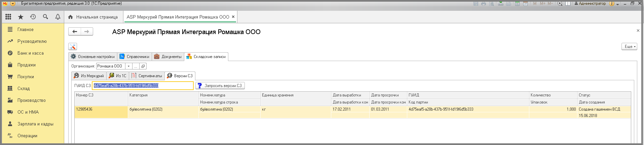
Task: Expand the Организация dropdown arrow
Action: click(128, 66)
